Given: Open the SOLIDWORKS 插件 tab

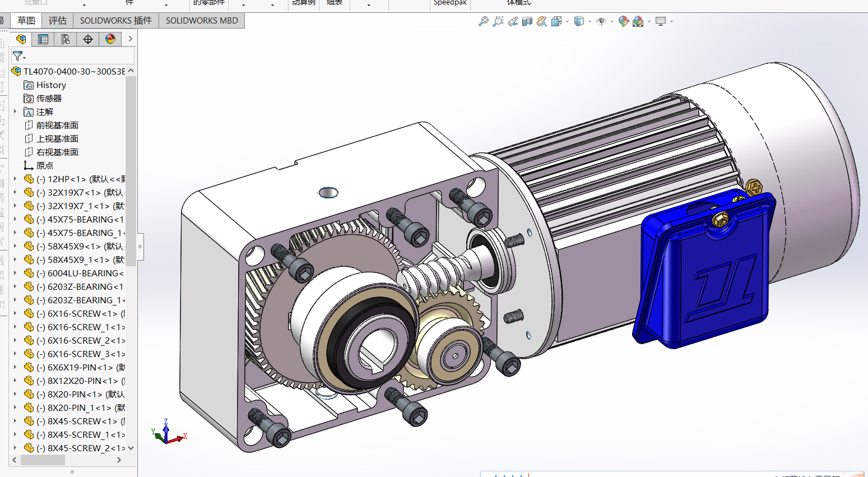Looking at the screenshot, I should (x=116, y=21).
